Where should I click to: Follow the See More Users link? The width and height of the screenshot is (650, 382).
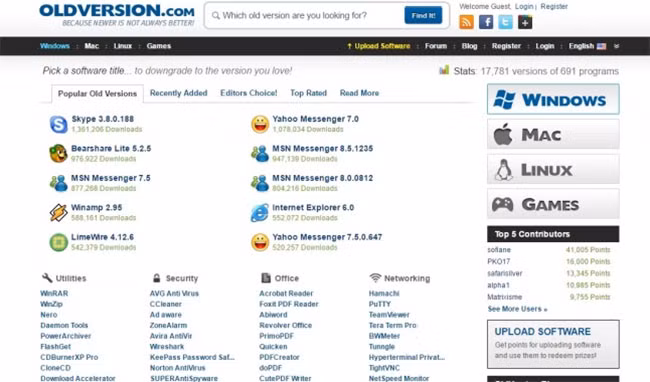(x=517, y=309)
